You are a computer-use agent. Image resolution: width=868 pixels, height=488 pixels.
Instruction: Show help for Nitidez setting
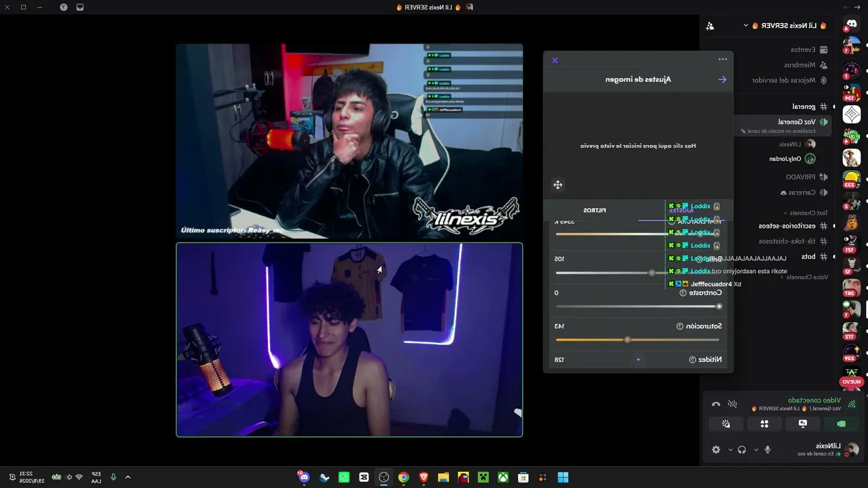692,360
